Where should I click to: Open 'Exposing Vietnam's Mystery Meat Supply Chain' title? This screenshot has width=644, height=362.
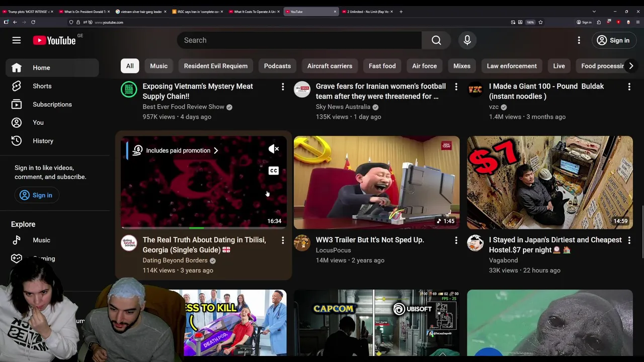coord(198,92)
